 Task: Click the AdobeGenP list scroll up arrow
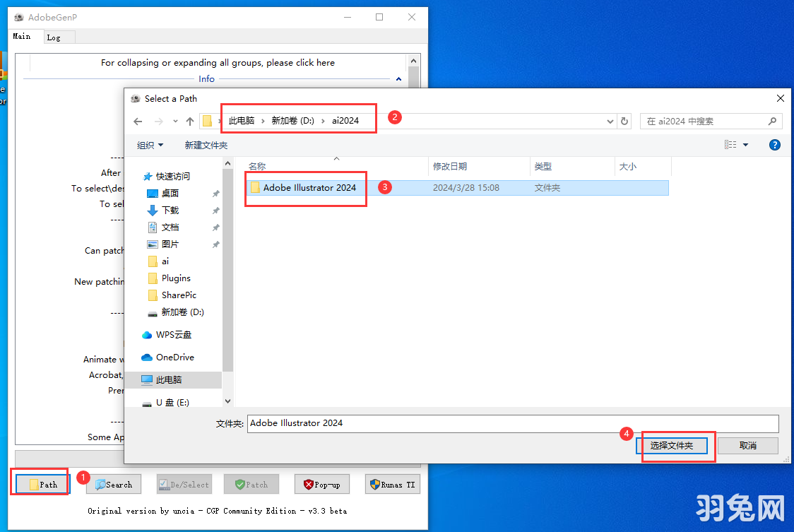point(414,61)
